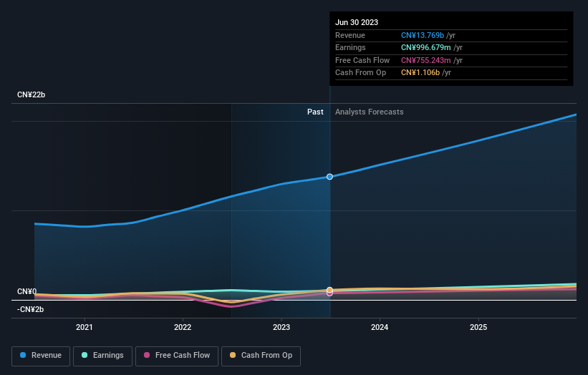Toggle the Cash From Op legend button

(261, 356)
